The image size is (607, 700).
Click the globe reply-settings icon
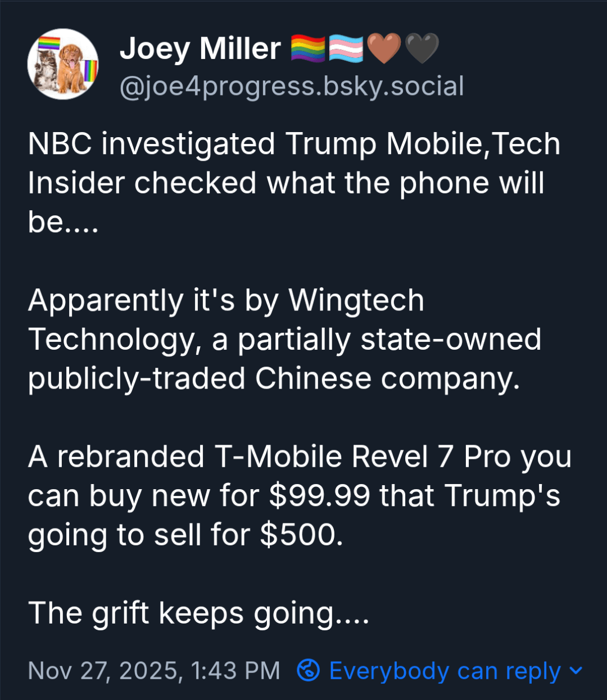pyautogui.click(x=309, y=670)
